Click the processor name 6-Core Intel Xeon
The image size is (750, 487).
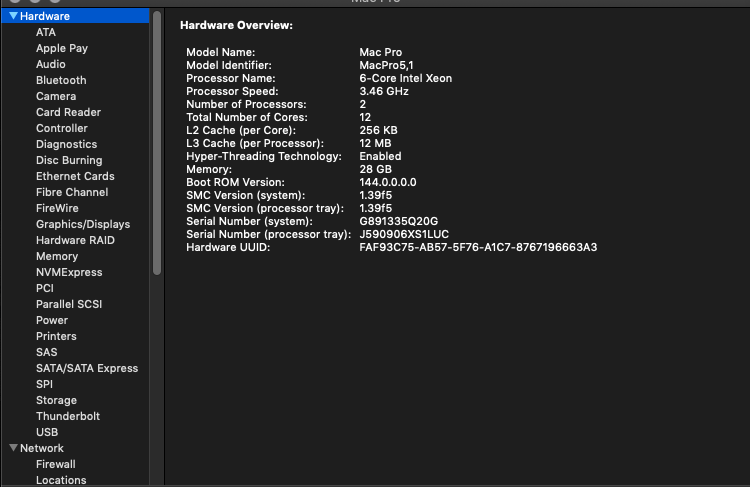pos(406,78)
